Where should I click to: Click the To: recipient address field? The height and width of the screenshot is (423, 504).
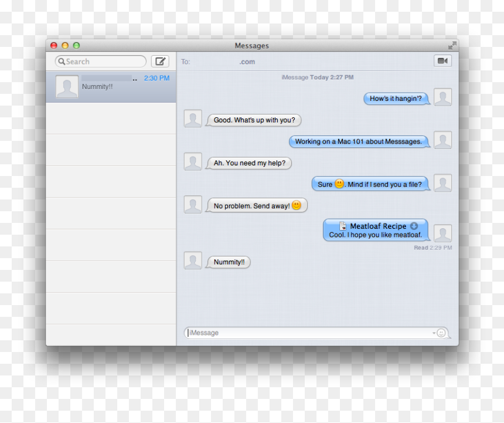[305, 62]
